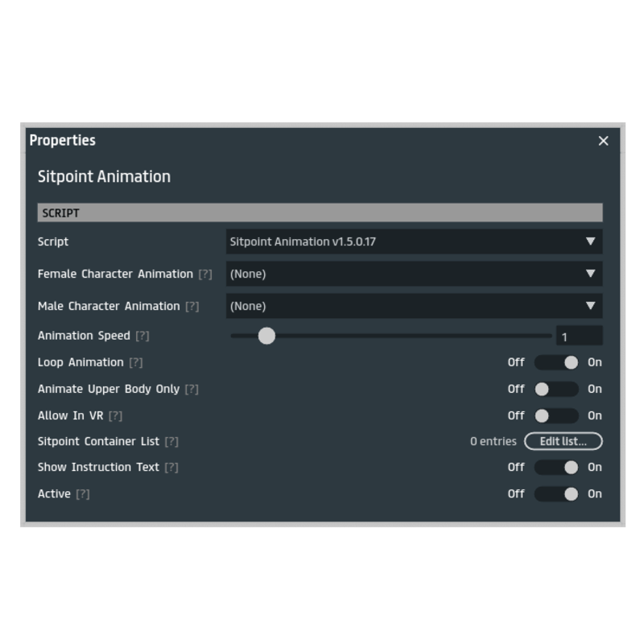The image size is (644, 644).
Task: Disable the Loop Animation toggle
Action: coord(556,362)
